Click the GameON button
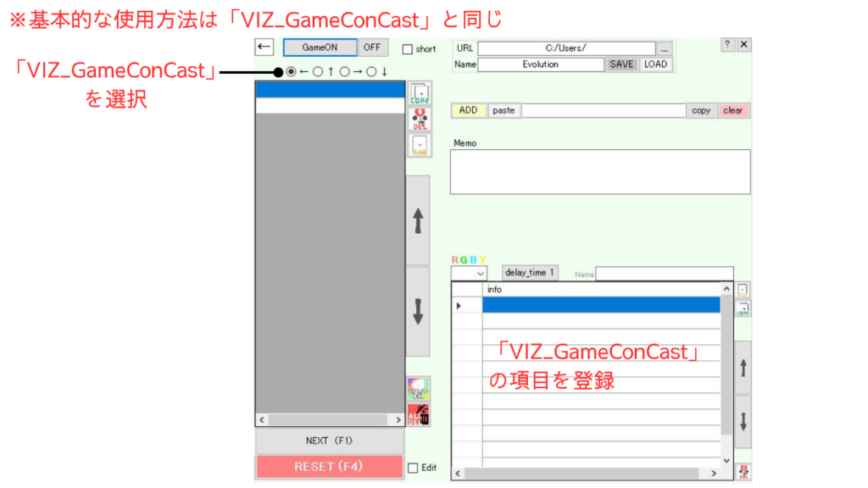868x488 pixels. [x=320, y=47]
